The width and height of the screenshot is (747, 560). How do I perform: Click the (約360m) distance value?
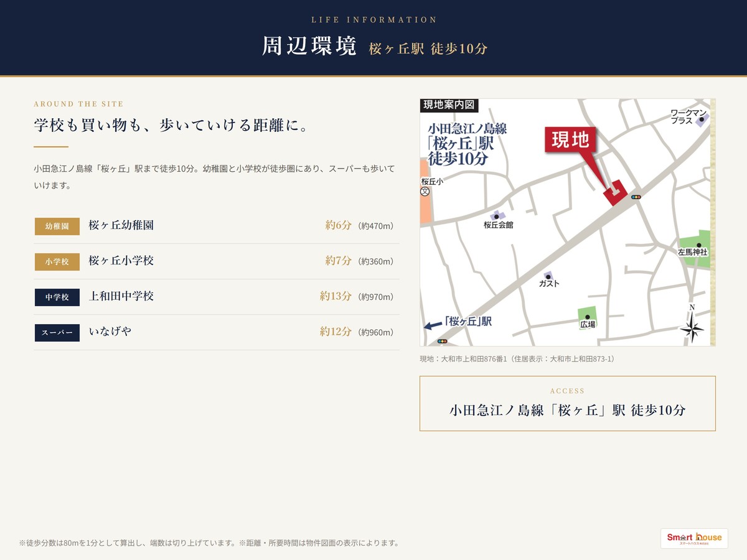(376, 261)
